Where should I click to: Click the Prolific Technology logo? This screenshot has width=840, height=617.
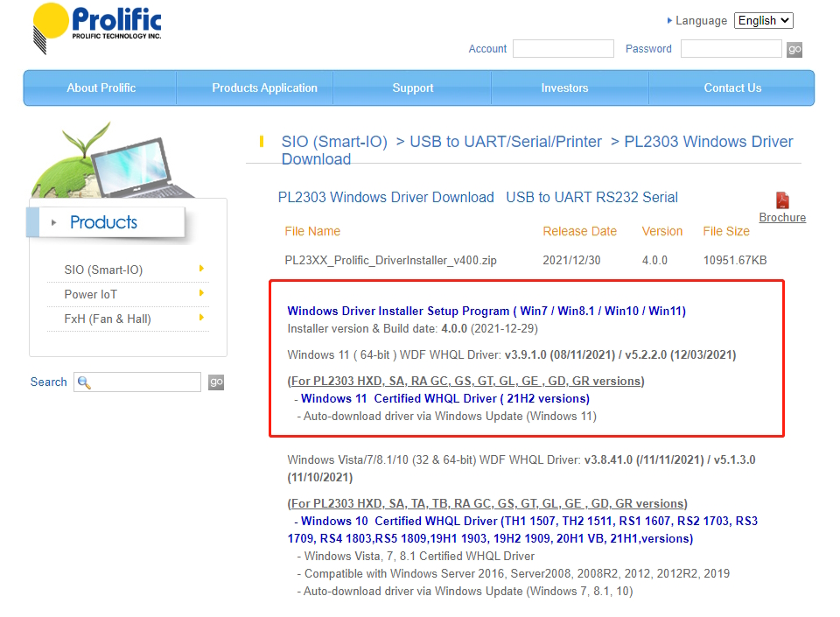point(97,28)
